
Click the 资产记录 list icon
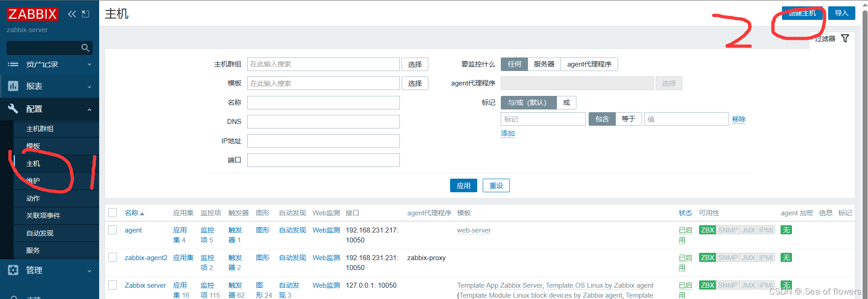click(x=13, y=64)
